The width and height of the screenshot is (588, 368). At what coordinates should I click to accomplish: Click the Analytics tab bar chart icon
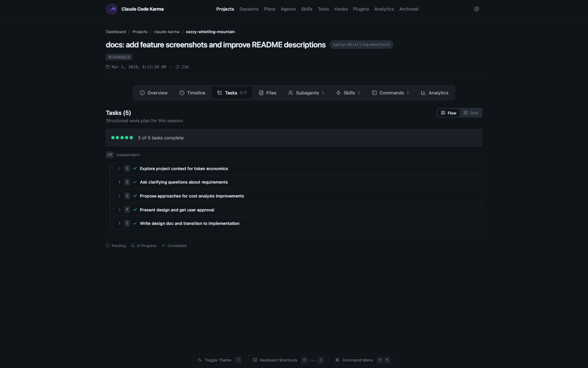click(x=423, y=93)
